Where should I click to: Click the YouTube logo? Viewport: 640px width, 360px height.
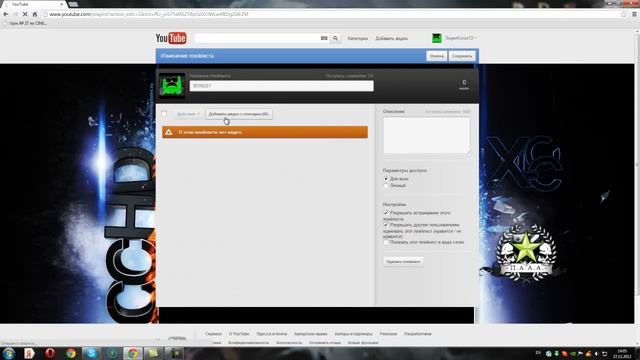point(171,38)
